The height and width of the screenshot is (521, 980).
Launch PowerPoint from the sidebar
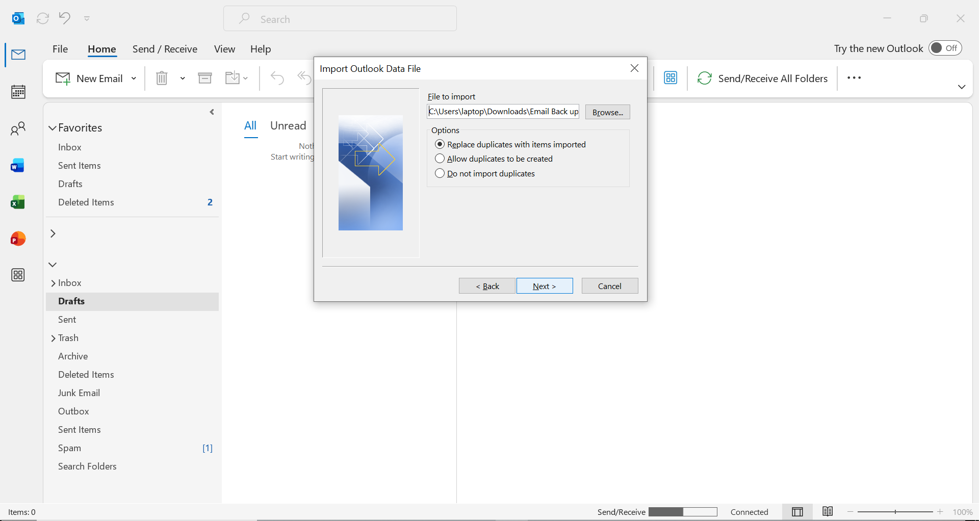18,239
